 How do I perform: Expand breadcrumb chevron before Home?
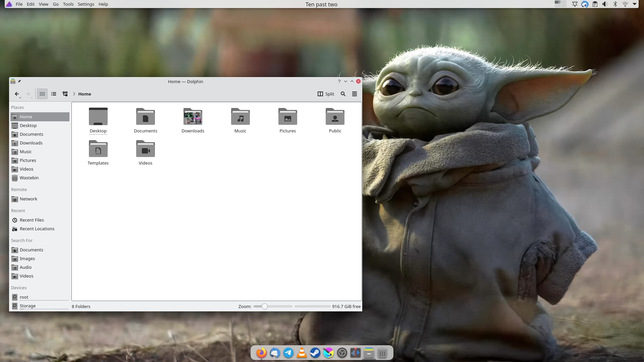[x=74, y=94]
